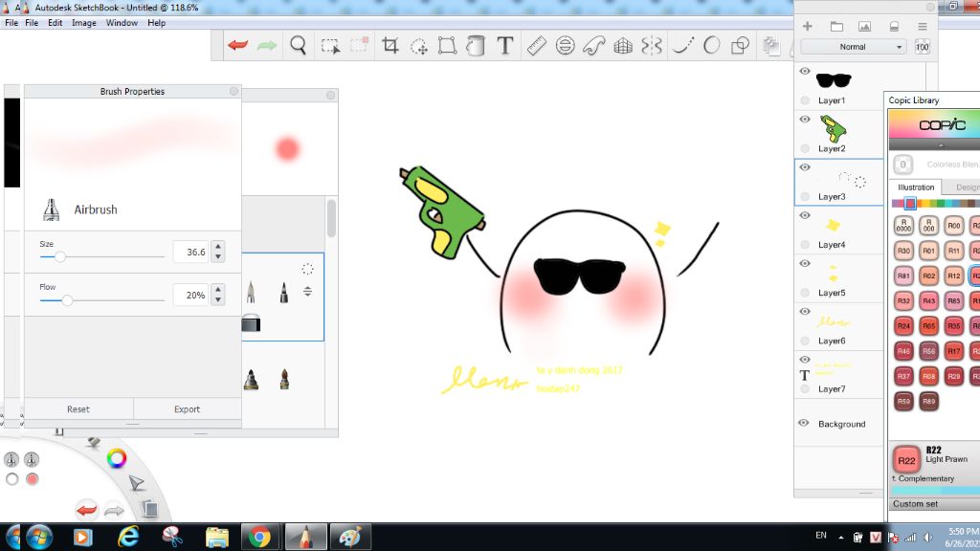Toggle the Symmetry tool
This screenshot has width=980, height=551.
651,46
